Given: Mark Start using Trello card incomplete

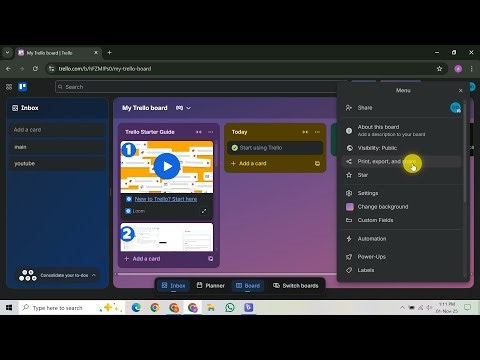Looking at the screenshot, I should [235, 148].
